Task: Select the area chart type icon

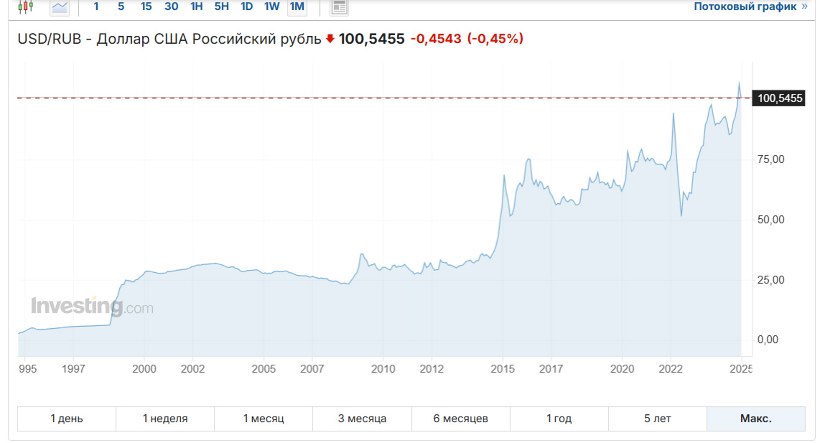Action: click(x=60, y=7)
